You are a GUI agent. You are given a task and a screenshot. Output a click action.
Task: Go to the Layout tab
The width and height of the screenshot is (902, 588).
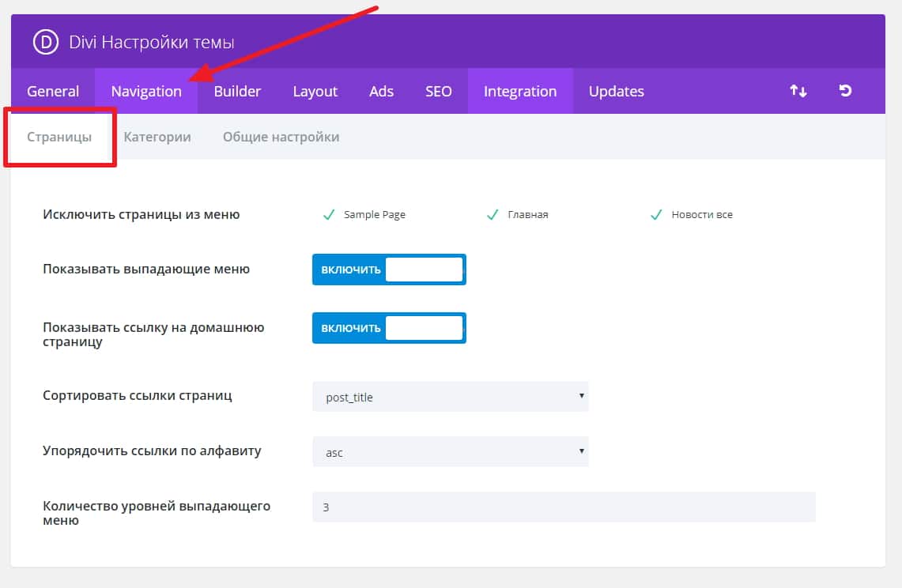pyautogui.click(x=315, y=91)
